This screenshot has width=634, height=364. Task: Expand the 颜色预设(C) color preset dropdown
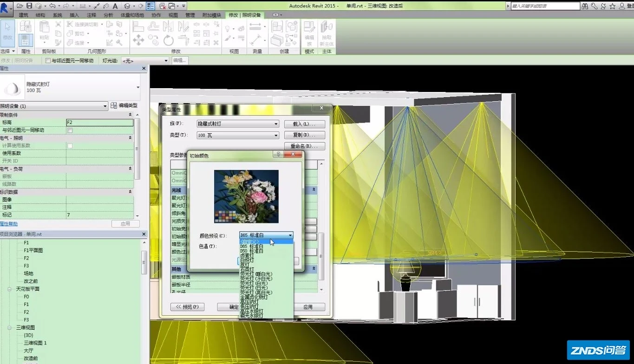290,235
